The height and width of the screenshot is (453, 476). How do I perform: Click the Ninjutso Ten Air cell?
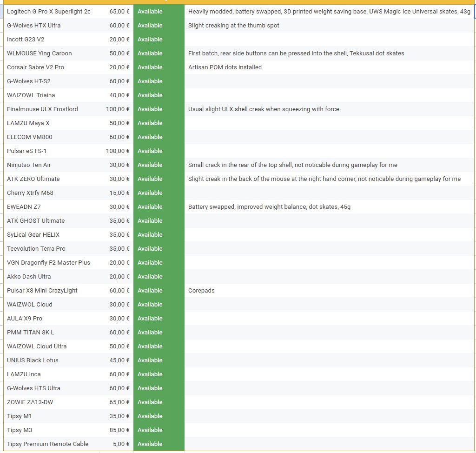pos(52,165)
